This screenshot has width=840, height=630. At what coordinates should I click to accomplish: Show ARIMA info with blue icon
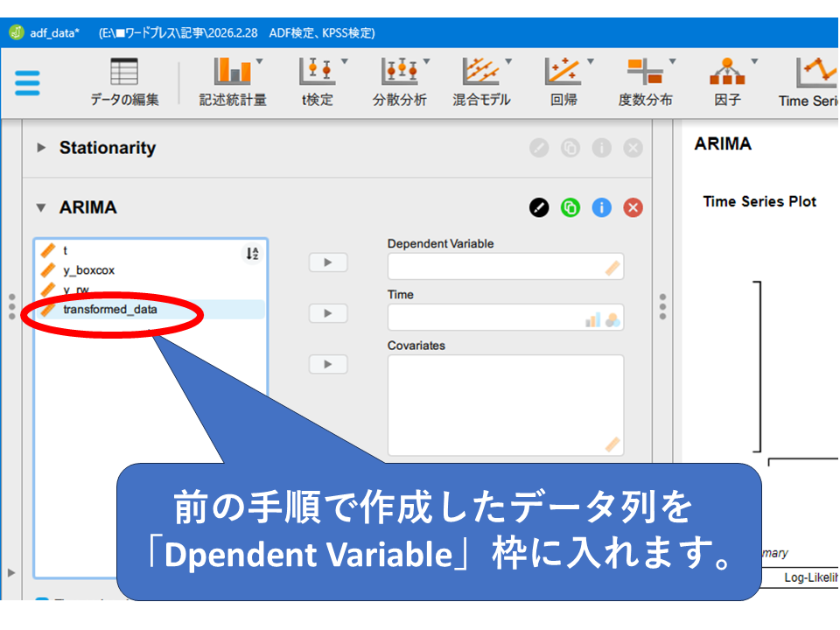click(x=601, y=208)
